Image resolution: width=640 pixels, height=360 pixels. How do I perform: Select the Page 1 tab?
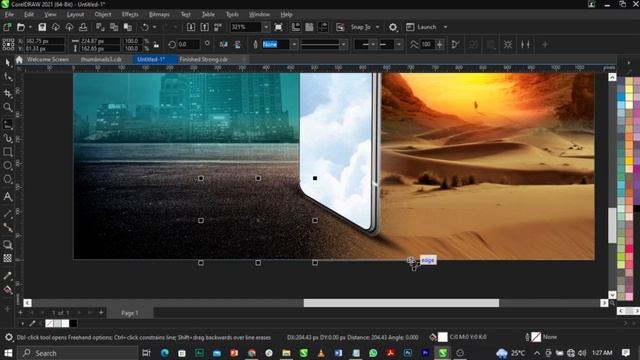(130, 313)
